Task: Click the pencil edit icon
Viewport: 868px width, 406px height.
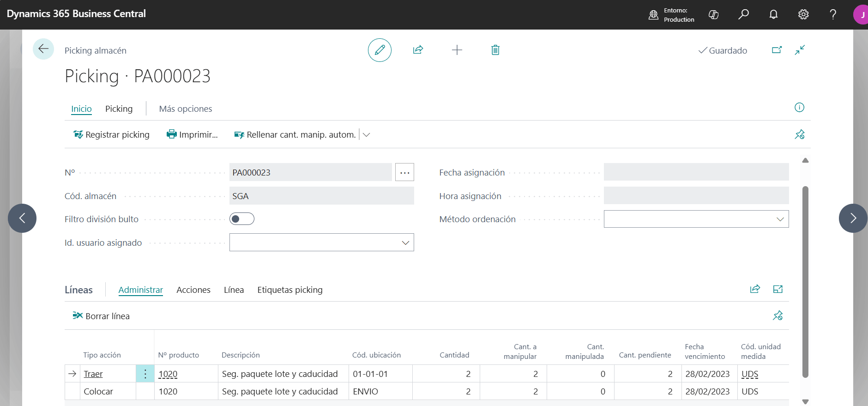Action: click(x=380, y=50)
